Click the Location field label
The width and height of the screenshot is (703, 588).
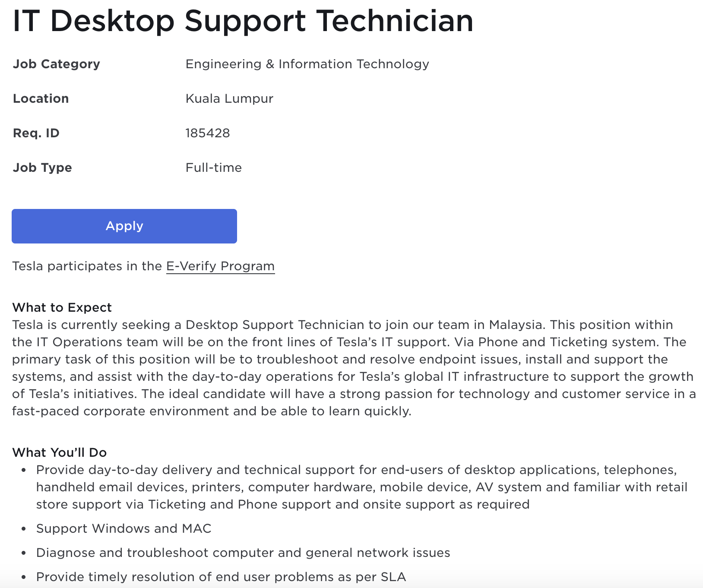coord(41,98)
